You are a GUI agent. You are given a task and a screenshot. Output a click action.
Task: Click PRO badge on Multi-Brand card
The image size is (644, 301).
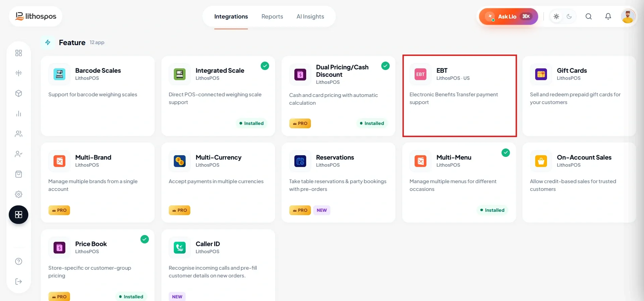click(59, 210)
